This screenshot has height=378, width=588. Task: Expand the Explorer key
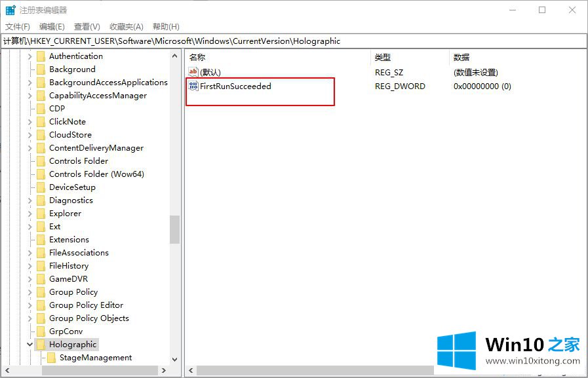pos(29,214)
